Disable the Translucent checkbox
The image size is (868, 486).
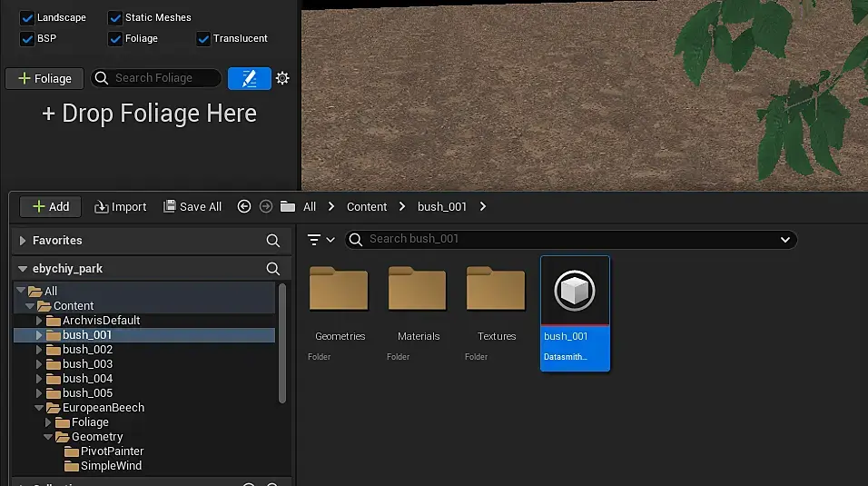click(x=203, y=38)
